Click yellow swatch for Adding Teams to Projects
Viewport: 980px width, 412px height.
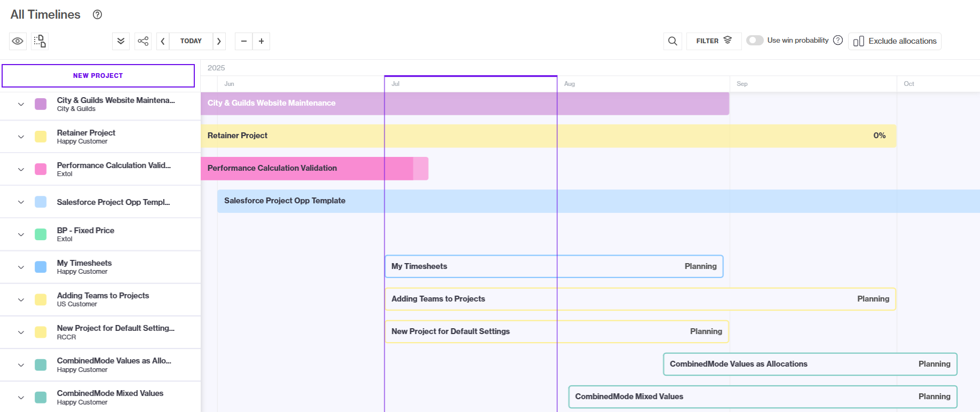41,299
